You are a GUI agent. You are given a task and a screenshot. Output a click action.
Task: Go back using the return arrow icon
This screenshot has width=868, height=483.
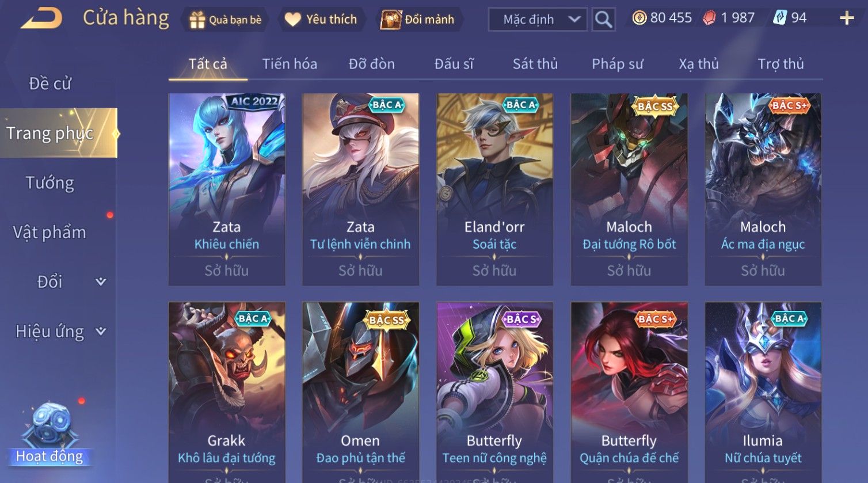[41, 18]
